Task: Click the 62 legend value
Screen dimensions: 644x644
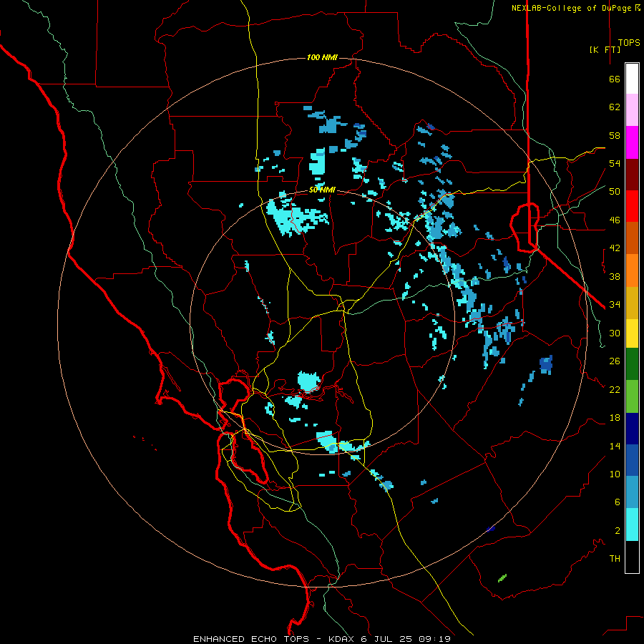Action: pos(615,107)
